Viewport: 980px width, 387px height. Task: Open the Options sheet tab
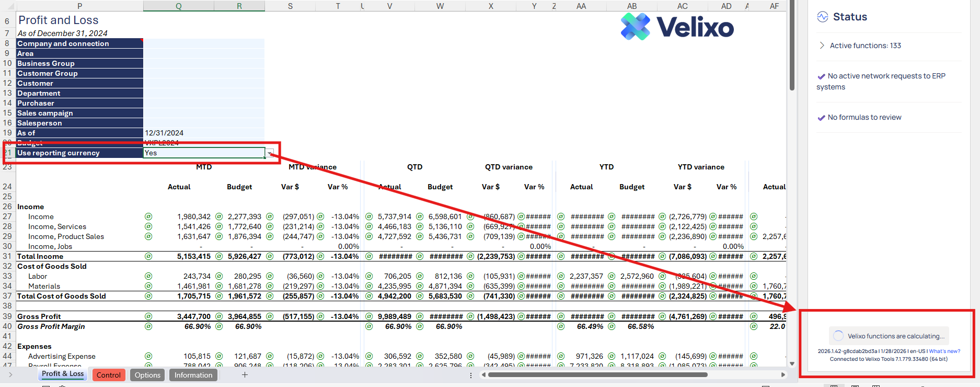[147, 375]
